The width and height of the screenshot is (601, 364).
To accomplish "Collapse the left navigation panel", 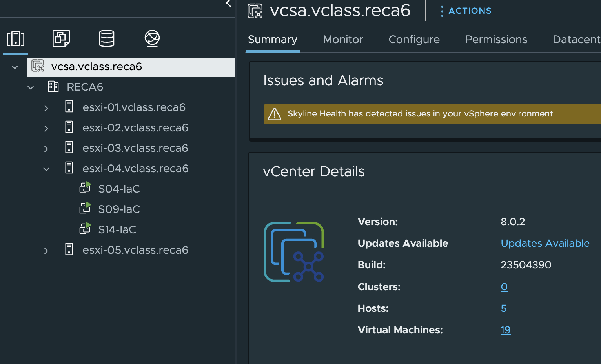I will coord(228,4).
